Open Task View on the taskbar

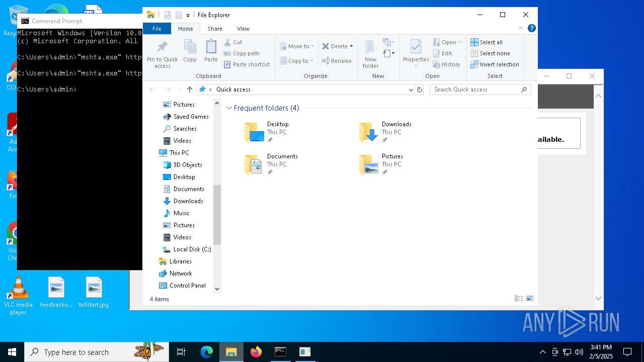pos(181,352)
